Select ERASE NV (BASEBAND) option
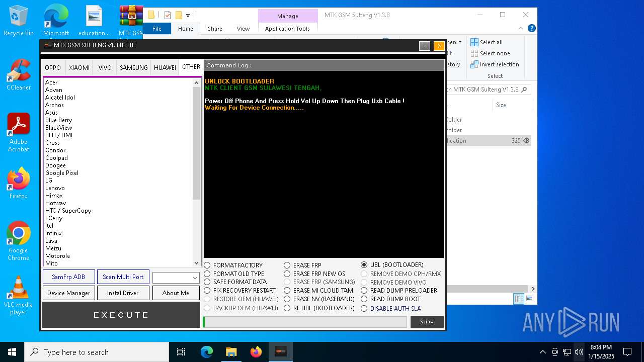This screenshot has width=644, height=362. pyautogui.click(x=319, y=299)
